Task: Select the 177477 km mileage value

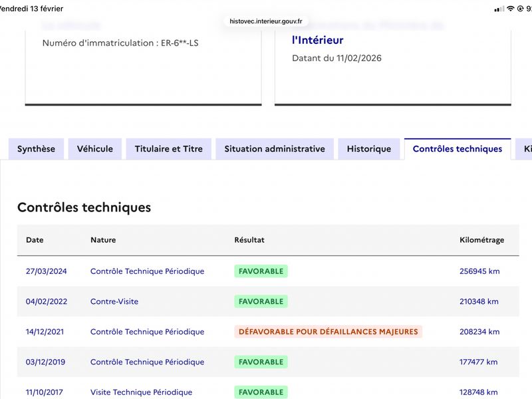Action: click(478, 362)
